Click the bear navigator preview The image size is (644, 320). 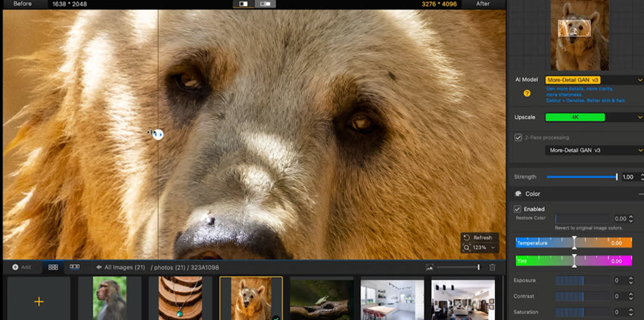(x=580, y=36)
